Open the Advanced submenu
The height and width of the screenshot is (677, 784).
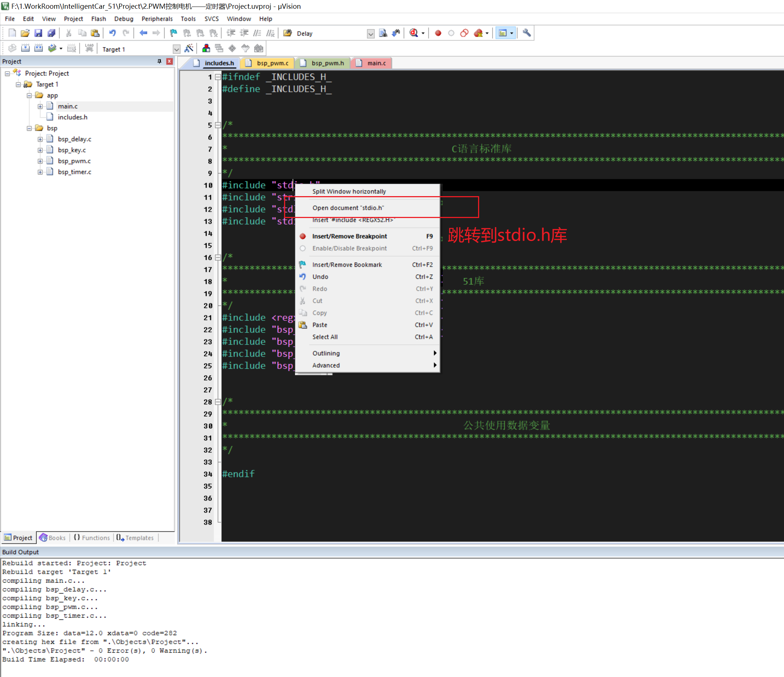(x=367, y=366)
